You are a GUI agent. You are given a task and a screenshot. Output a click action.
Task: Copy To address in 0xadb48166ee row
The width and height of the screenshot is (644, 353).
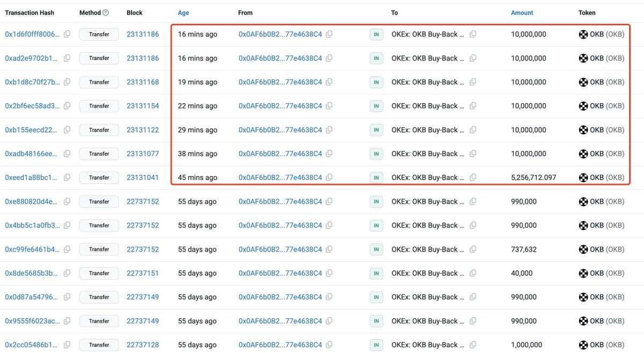coord(473,153)
